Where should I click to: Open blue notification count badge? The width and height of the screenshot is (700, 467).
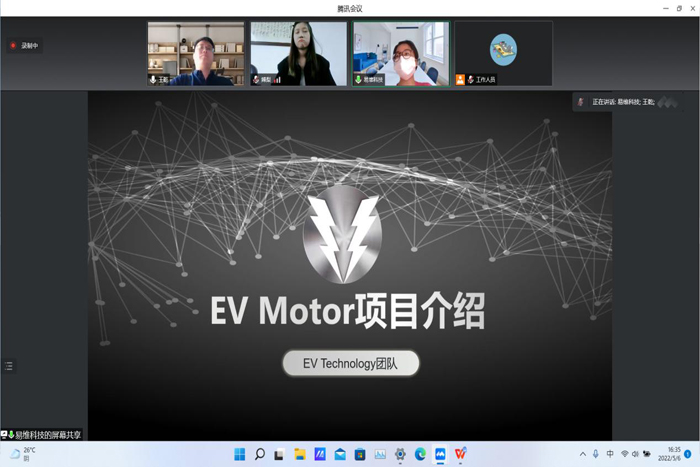pyautogui.click(x=688, y=454)
